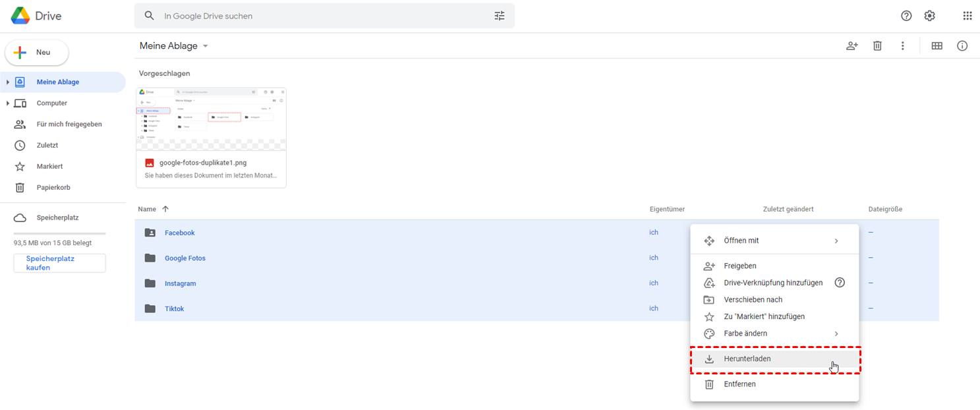Select Freigeben in context menu
980x410 pixels.
coord(774,266)
